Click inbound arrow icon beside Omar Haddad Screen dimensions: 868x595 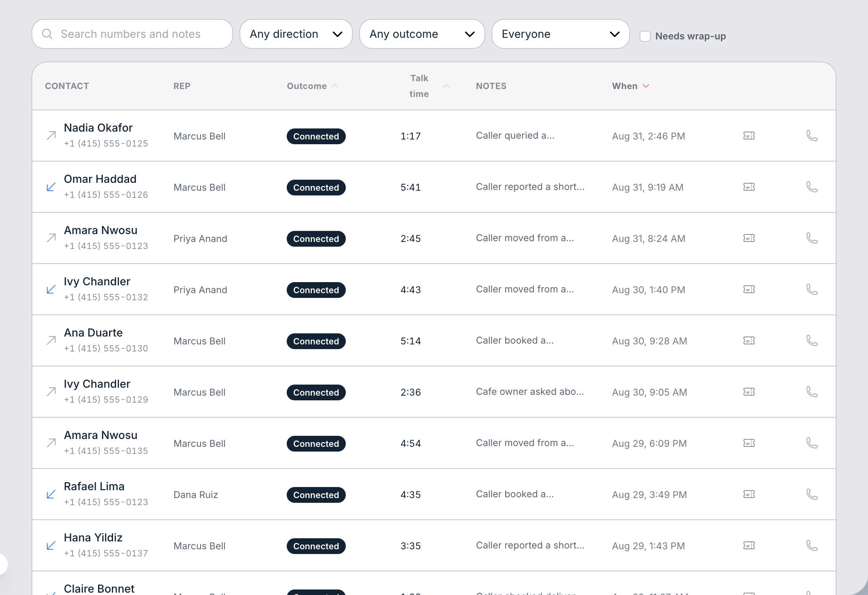click(x=51, y=187)
